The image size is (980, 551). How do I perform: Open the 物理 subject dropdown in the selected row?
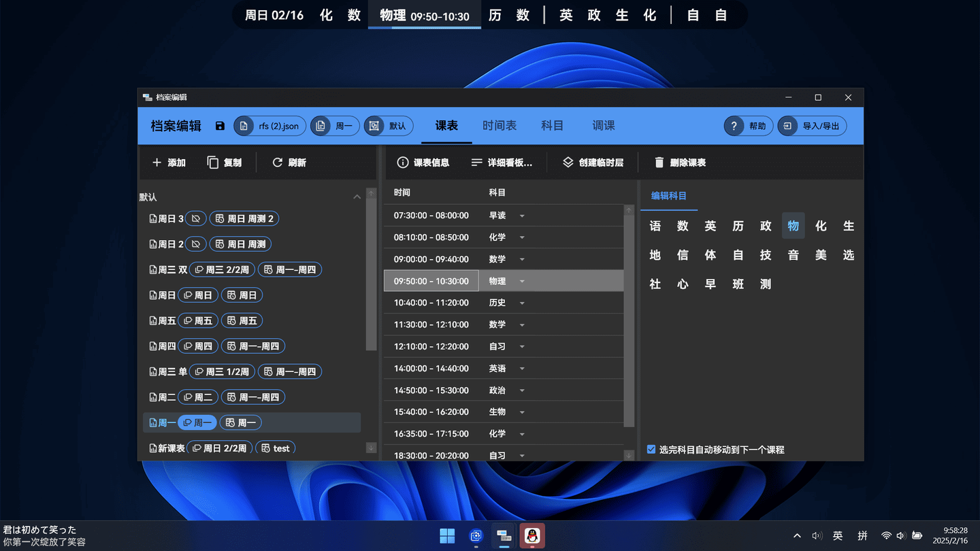(521, 280)
